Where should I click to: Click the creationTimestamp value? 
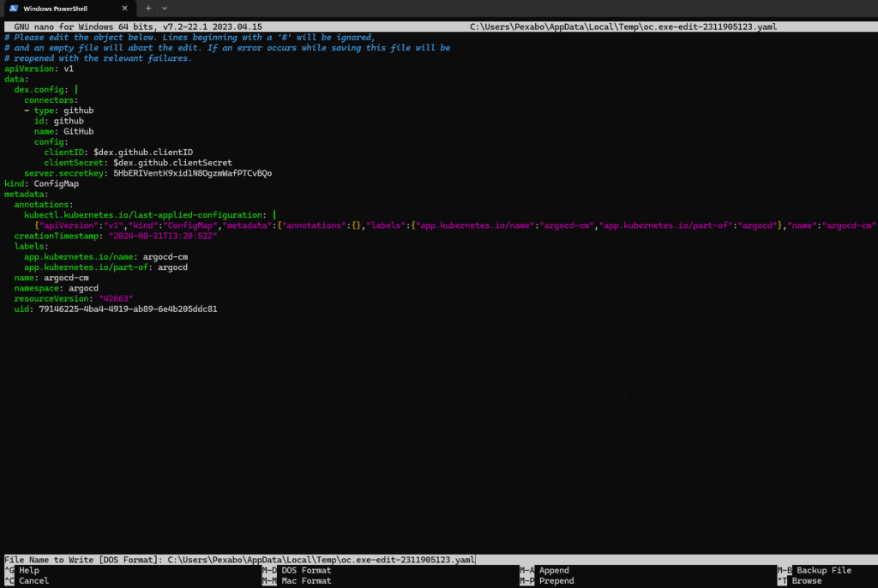tap(163, 236)
